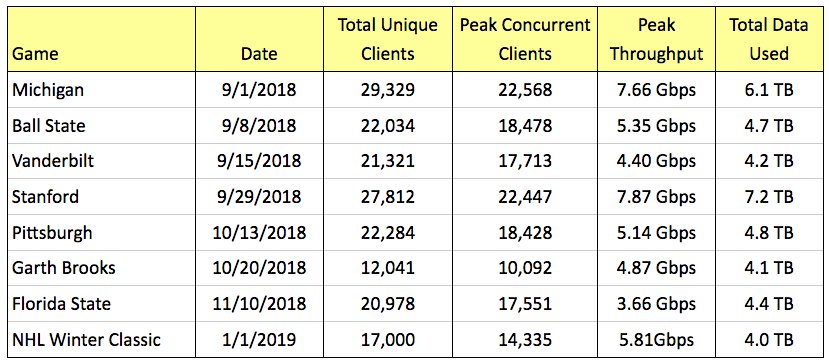Select the Total Data Used header
The width and height of the screenshot is (829, 363).
point(769,40)
